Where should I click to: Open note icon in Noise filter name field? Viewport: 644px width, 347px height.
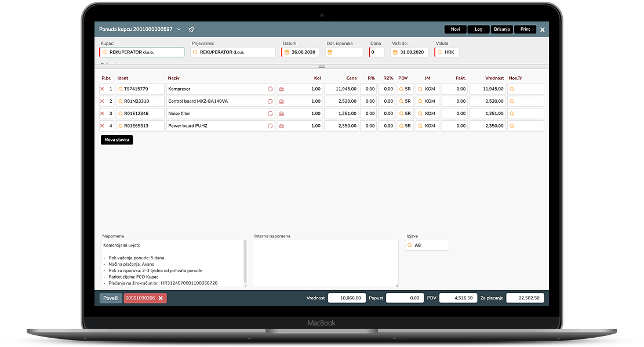tap(270, 114)
